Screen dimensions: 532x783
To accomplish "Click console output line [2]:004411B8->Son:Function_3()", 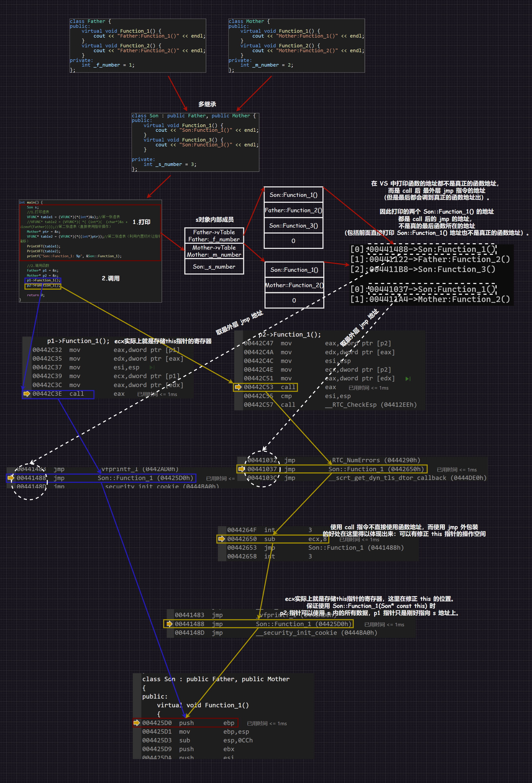I will click(x=422, y=269).
